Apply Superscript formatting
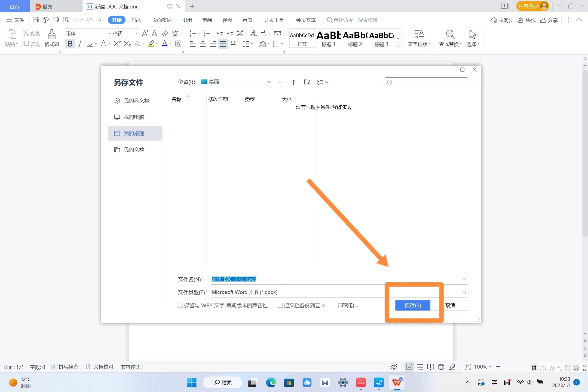 tap(117, 44)
